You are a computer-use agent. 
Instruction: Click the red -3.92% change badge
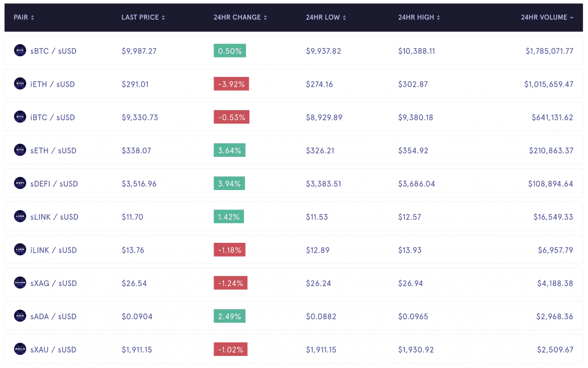tap(231, 84)
